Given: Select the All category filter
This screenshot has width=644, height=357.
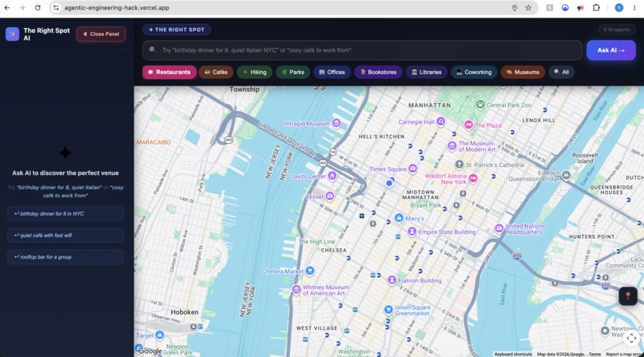Looking at the screenshot, I should pyautogui.click(x=562, y=72).
